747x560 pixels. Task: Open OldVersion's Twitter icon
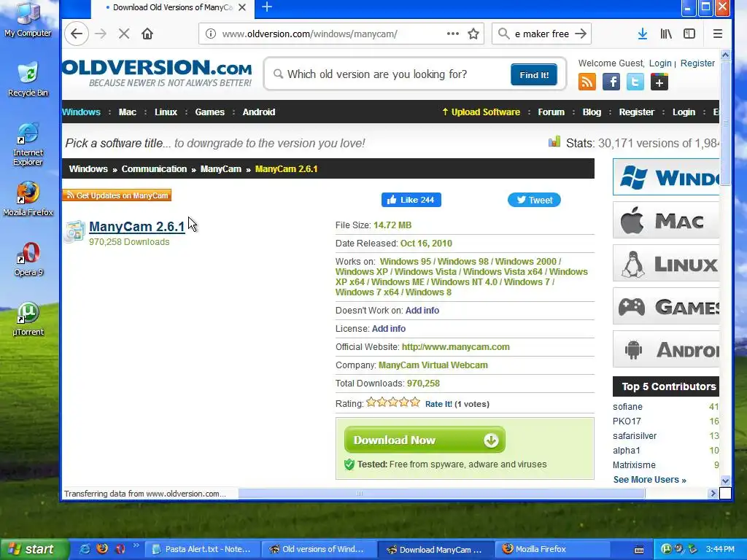[x=635, y=82]
